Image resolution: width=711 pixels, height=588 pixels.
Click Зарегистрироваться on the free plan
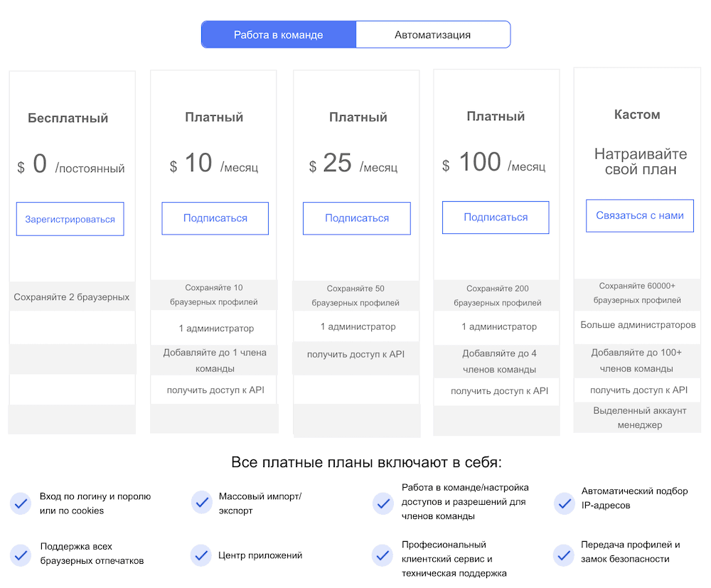[x=70, y=219]
